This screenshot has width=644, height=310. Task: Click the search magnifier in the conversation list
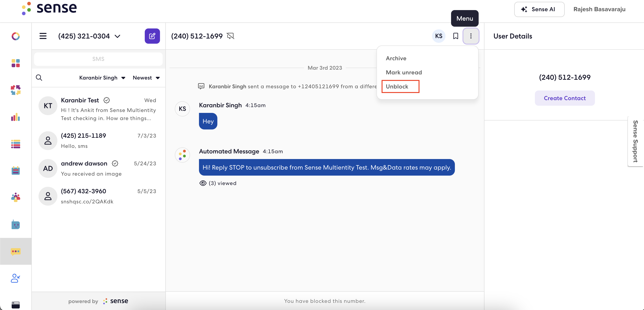[x=39, y=77]
